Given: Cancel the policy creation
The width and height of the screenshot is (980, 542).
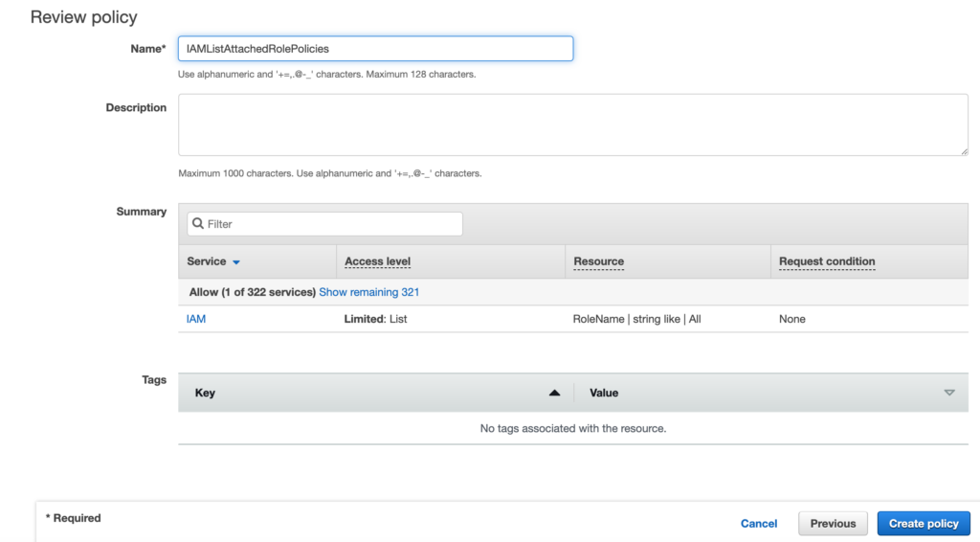Looking at the screenshot, I should click(759, 524).
